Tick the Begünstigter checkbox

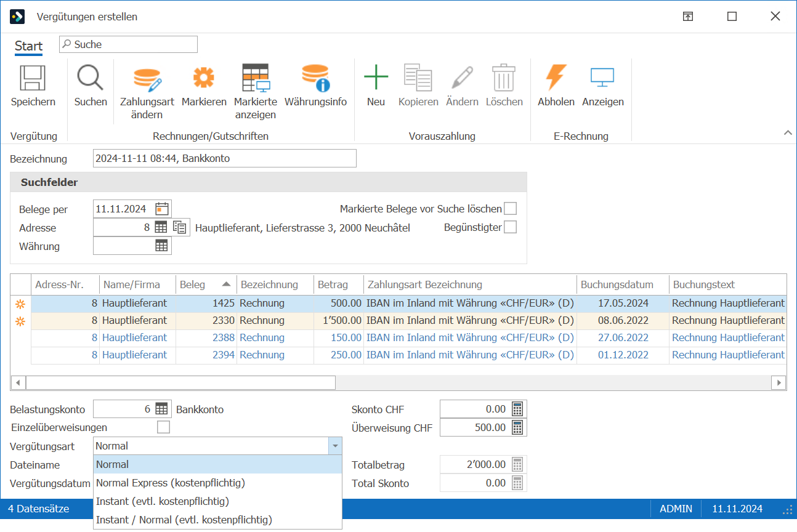point(510,227)
